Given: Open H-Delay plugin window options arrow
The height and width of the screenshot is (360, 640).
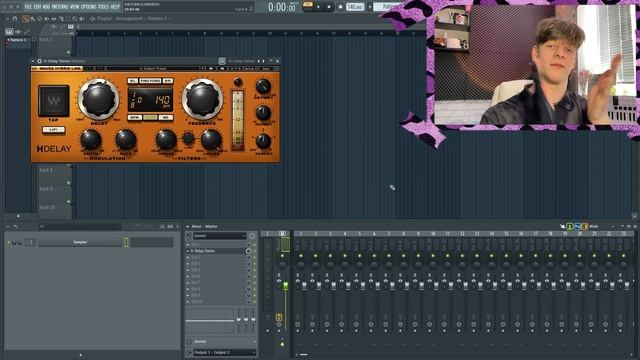Looking at the screenshot, I should (33, 61).
